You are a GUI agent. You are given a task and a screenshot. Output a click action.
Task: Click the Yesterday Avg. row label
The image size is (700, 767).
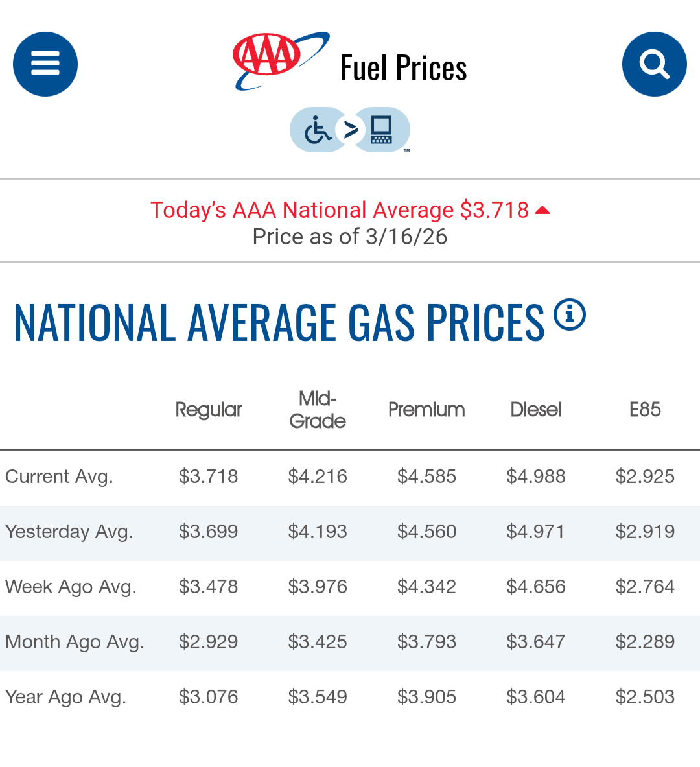pos(69,532)
